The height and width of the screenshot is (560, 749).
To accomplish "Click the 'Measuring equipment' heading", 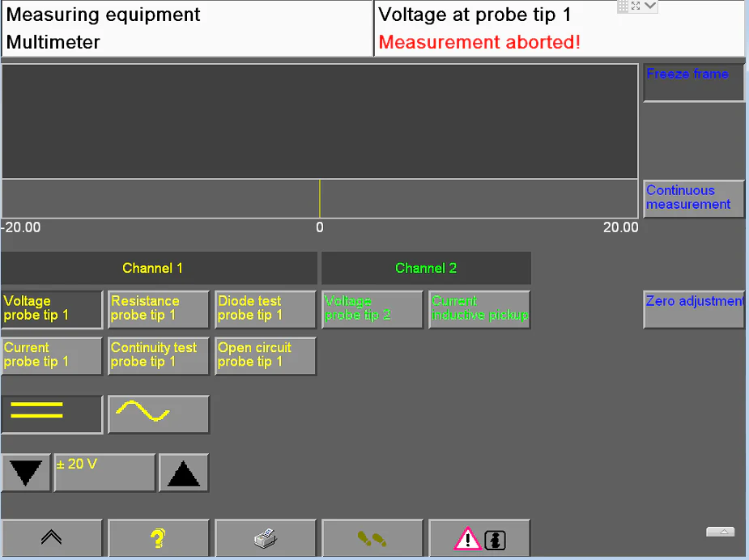I will click(x=103, y=15).
